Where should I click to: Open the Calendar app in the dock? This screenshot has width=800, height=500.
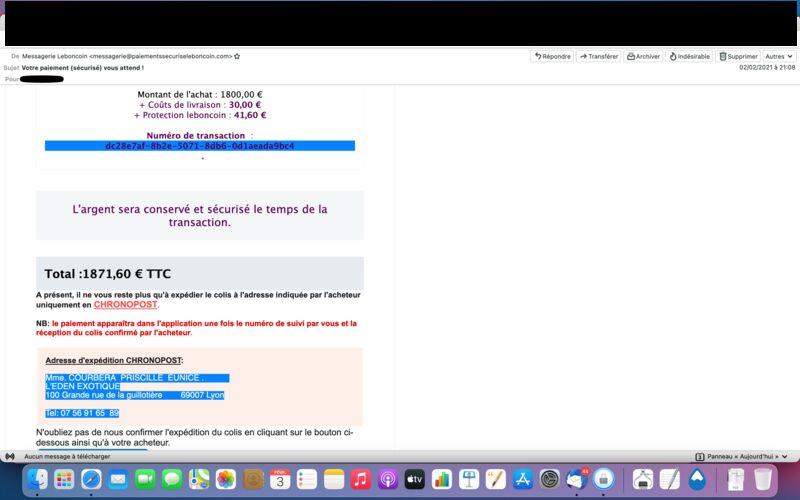point(280,479)
